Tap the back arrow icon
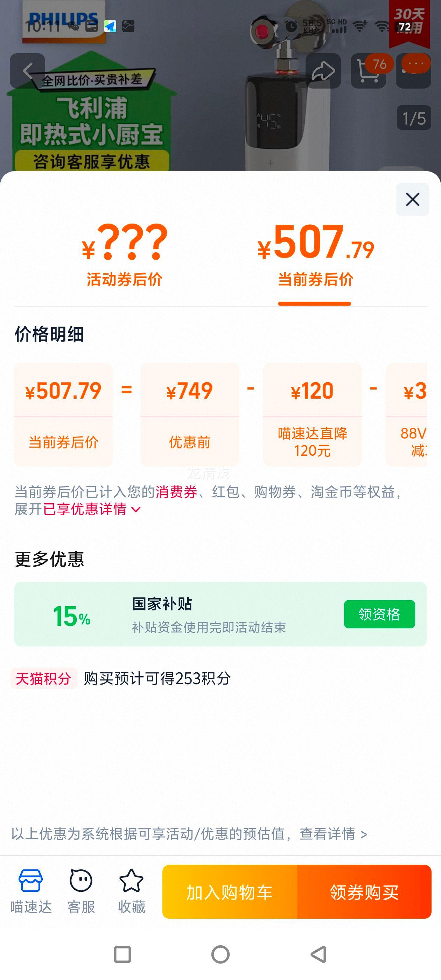Viewport: 441px width, 980px height. pyautogui.click(x=27, y=71)
